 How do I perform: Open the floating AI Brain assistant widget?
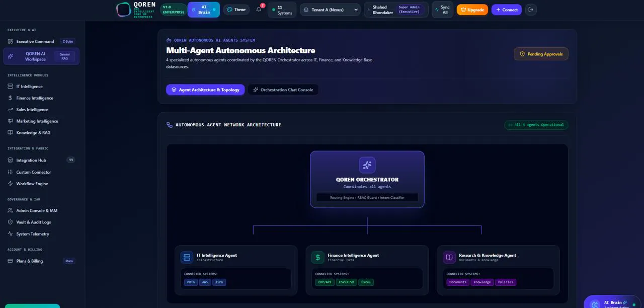[x=612, y=302]
